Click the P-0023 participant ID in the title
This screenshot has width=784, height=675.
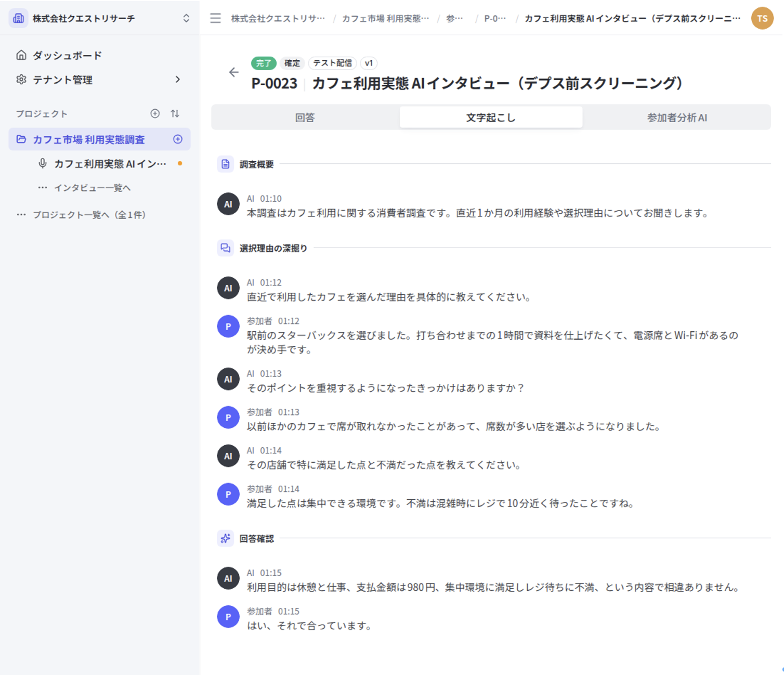click(274, 83)
